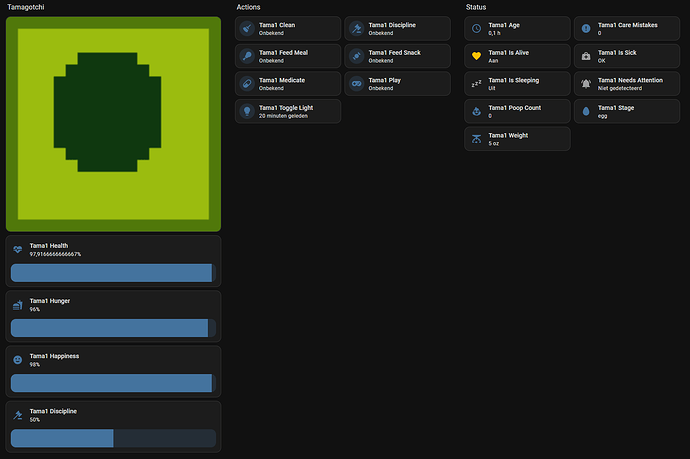This screenshot has width=690, height=459.
Task: Click the Tama1 Age clock icon
Action: (x=477, y=29)
